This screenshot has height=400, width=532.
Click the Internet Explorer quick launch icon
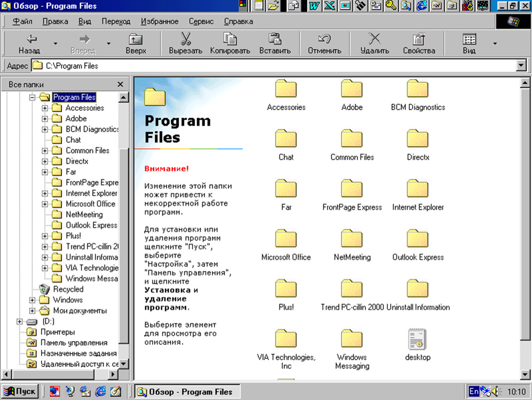(x=100, y=392)
